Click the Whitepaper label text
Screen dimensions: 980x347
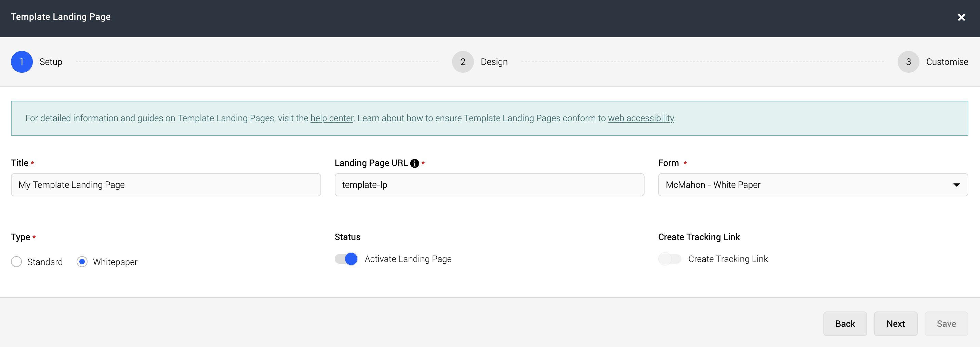(x=115, y=262)
